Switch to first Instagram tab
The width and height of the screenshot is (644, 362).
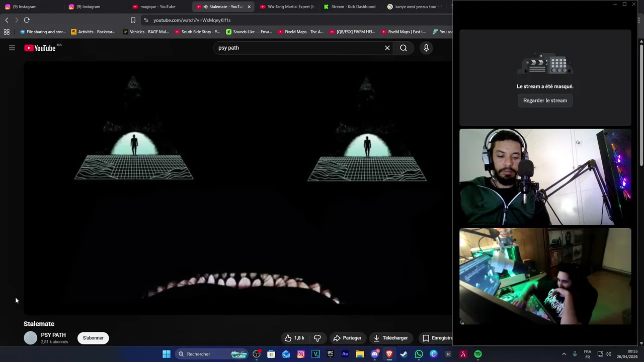[x=32, y=7]
